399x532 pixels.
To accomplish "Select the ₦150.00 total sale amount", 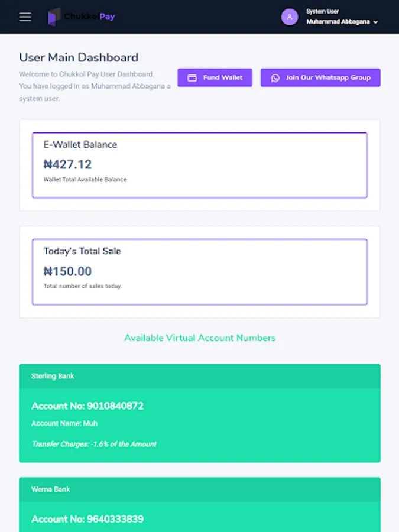I will [x=67, y=271].
